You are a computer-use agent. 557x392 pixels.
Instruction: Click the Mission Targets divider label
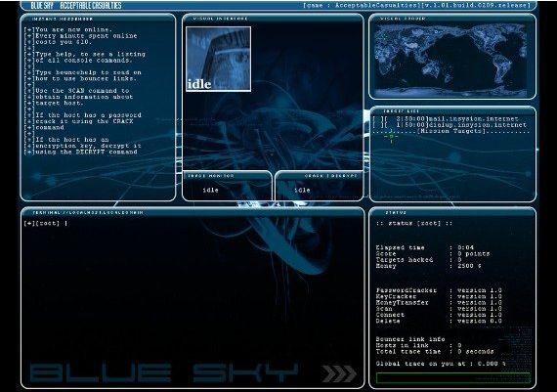451,131
